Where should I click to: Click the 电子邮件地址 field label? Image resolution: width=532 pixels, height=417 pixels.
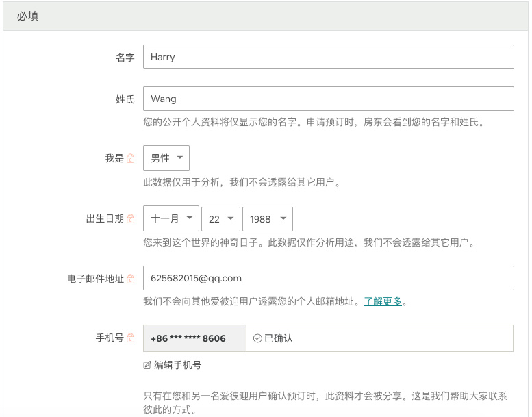[x=95, y=279]
